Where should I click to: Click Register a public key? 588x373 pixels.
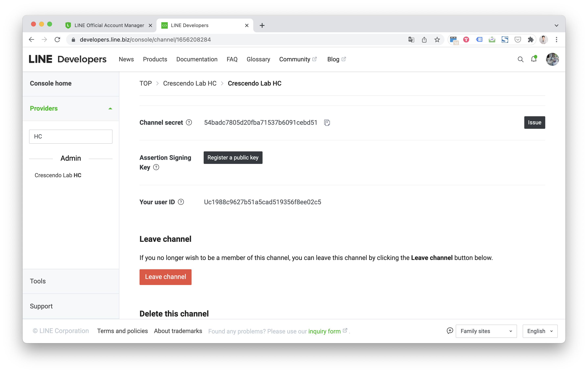coord(233,158)
